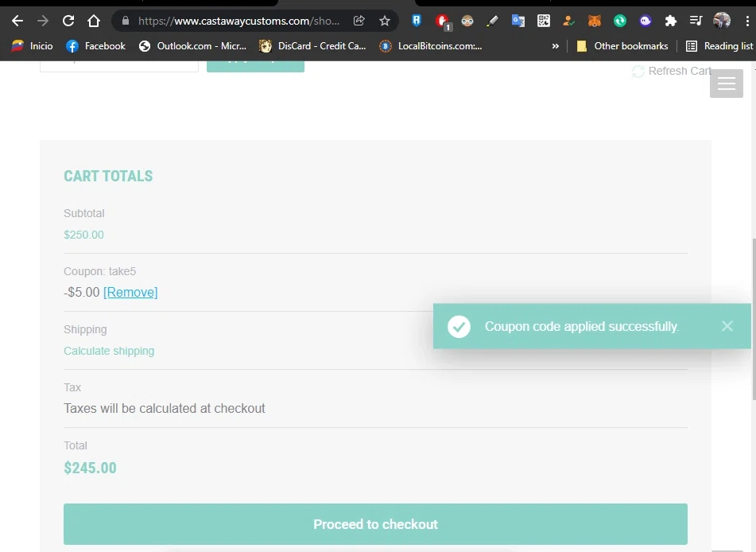Screen dimensions: 756x552
Task: Open the Facebook bookmark
Action: (95, 46)
